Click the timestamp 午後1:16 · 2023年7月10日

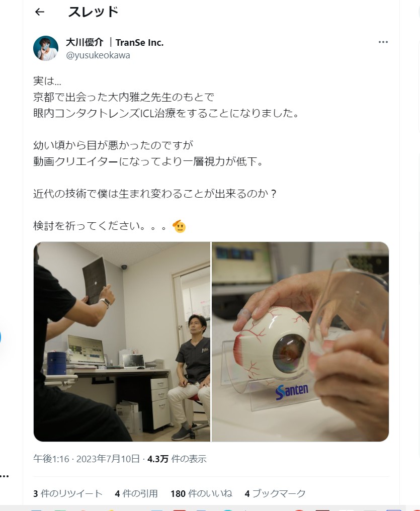[x=87, y=459]
